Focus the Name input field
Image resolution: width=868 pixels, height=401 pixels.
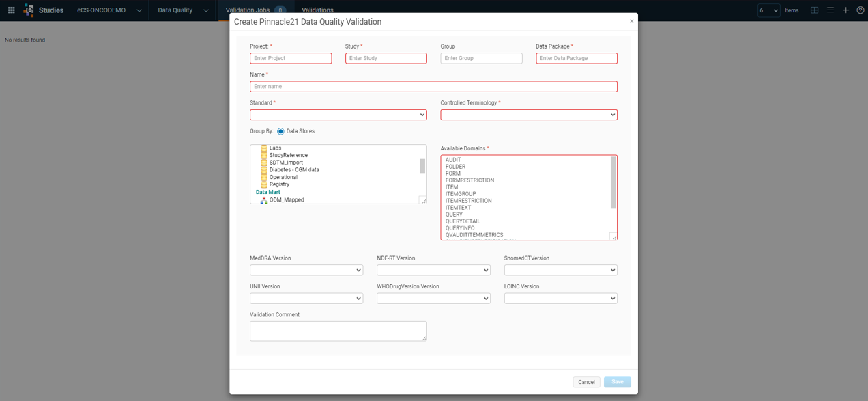click(x=433, y=87)
